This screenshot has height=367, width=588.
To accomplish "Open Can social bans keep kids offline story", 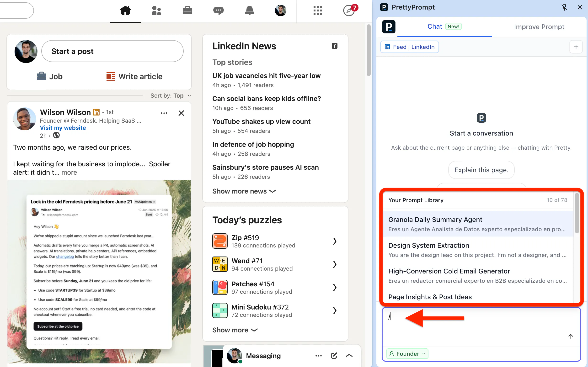I will 267,99.
